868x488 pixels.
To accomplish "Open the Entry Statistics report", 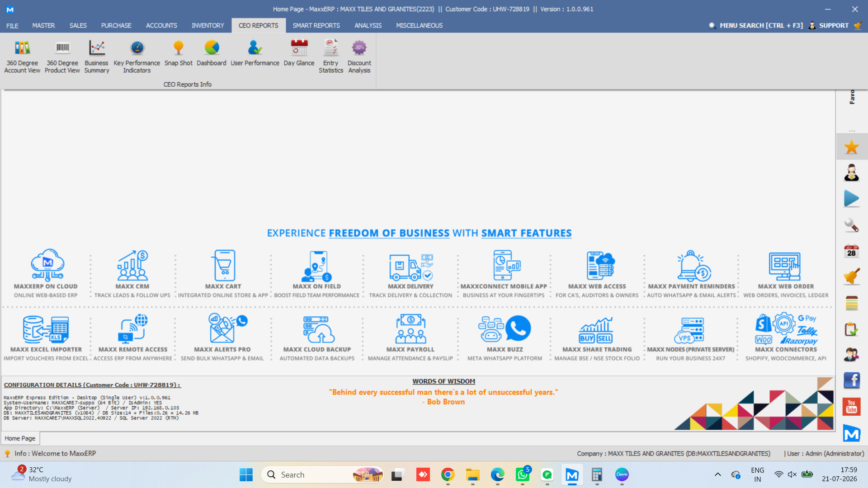I will pos(331,56).
